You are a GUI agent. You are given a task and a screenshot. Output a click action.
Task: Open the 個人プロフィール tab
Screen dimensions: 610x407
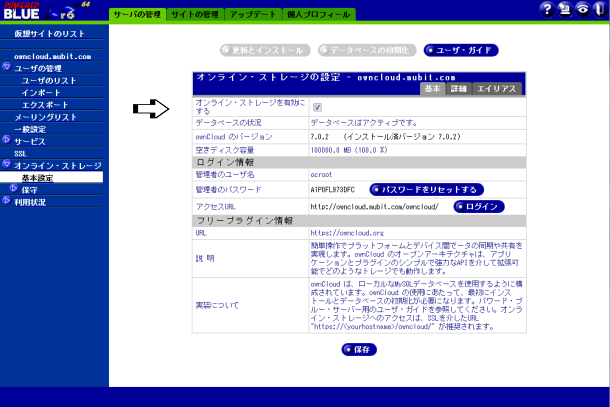coord(319,14)
